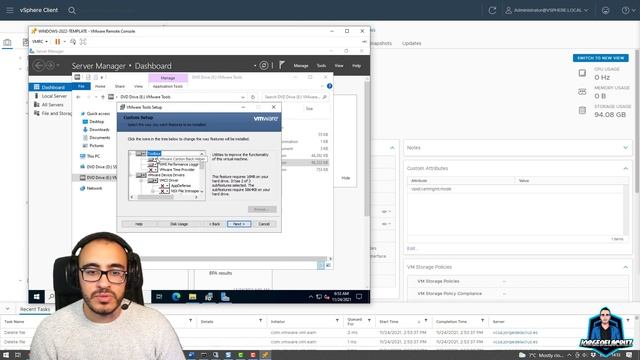This screenshot has width=640, height=360.
Task: Open the File tab in File Explorer ribbon
Action: pyautogui.click(x=81, y=87)
